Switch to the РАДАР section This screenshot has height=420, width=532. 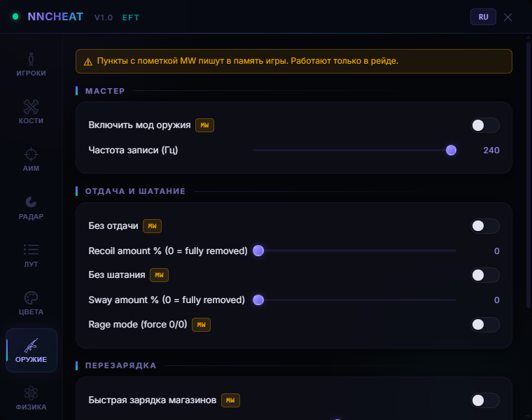(x=31, y=207)
